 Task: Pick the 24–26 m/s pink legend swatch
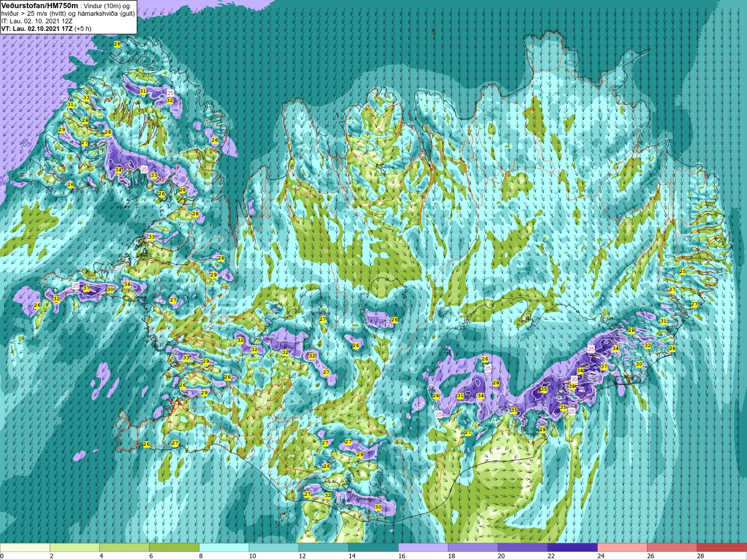622,548
